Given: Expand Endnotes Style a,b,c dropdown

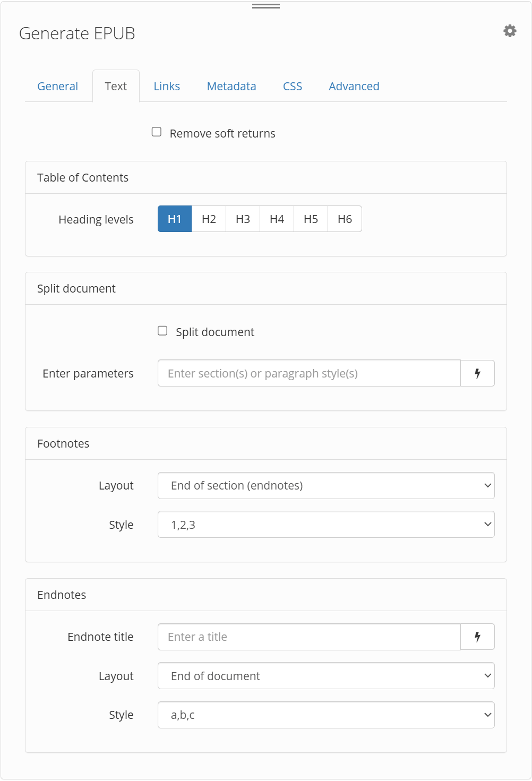Looking at the screenshot, I should (x=326, y=715).
